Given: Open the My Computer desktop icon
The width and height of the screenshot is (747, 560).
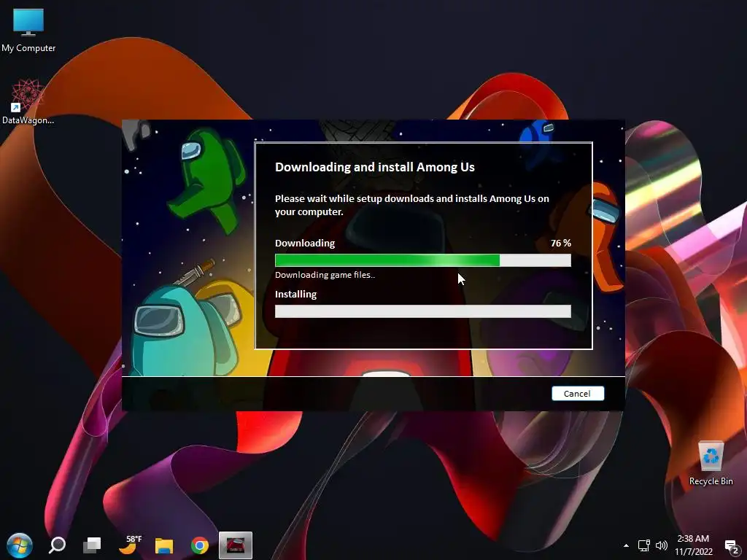Looking at the screenshot, I should (28, 31).
